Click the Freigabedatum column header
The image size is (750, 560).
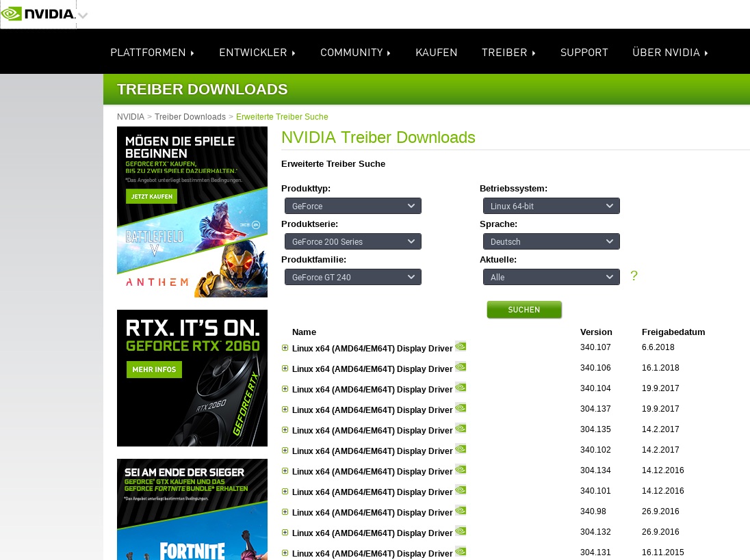(x=673, y=332)
